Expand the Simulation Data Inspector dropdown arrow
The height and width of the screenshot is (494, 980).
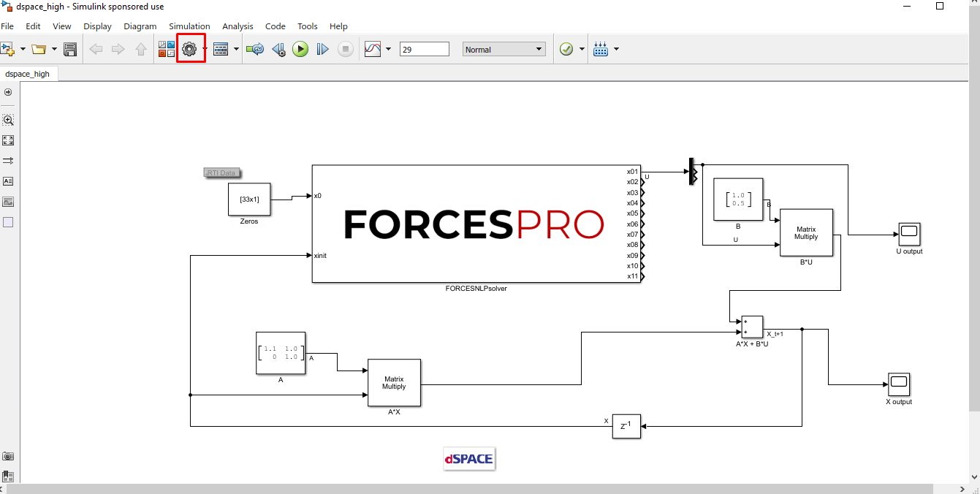(388, 49)
